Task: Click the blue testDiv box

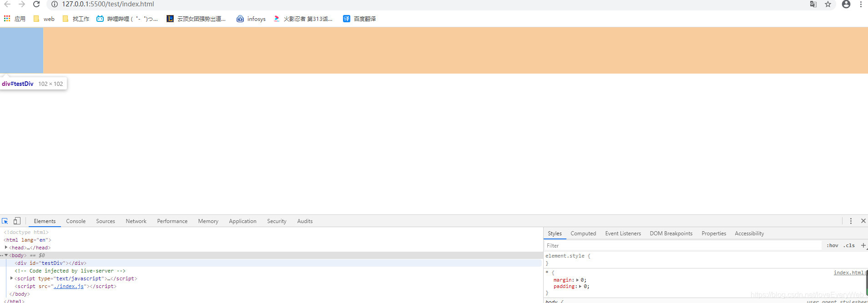Action: pos(21,50)
